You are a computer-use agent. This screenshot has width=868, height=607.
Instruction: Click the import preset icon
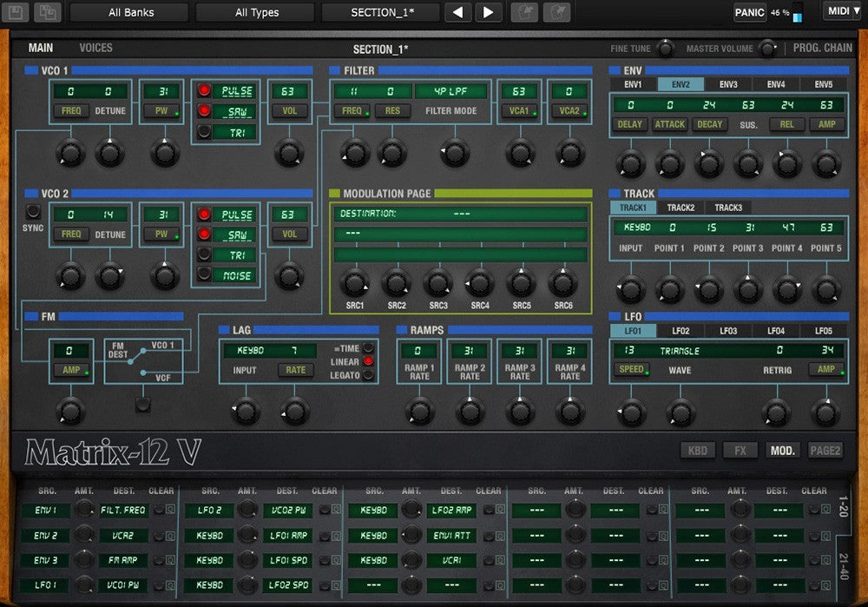pos(524,12)
